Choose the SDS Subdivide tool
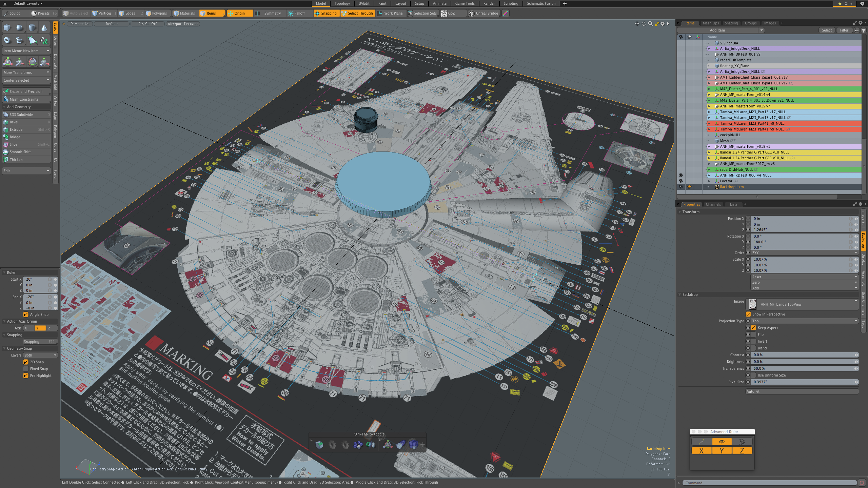The width and height of the screenshot is (868, 488). click(x=26, y=115)
